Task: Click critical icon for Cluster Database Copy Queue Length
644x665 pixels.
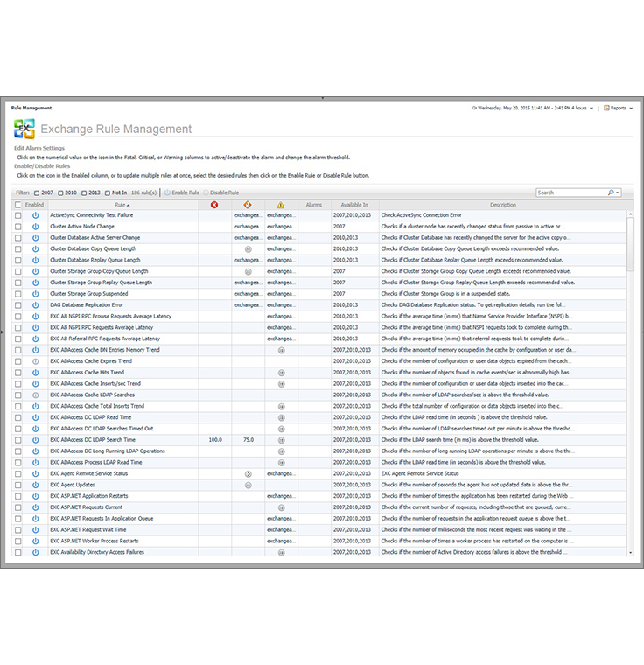Action: (x=248, y=249)
